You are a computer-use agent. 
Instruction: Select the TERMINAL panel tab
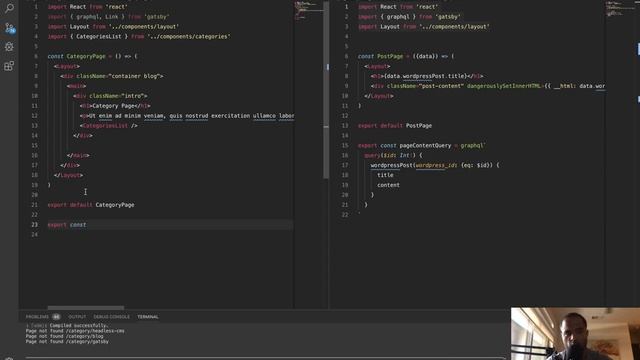click(148, 317)
